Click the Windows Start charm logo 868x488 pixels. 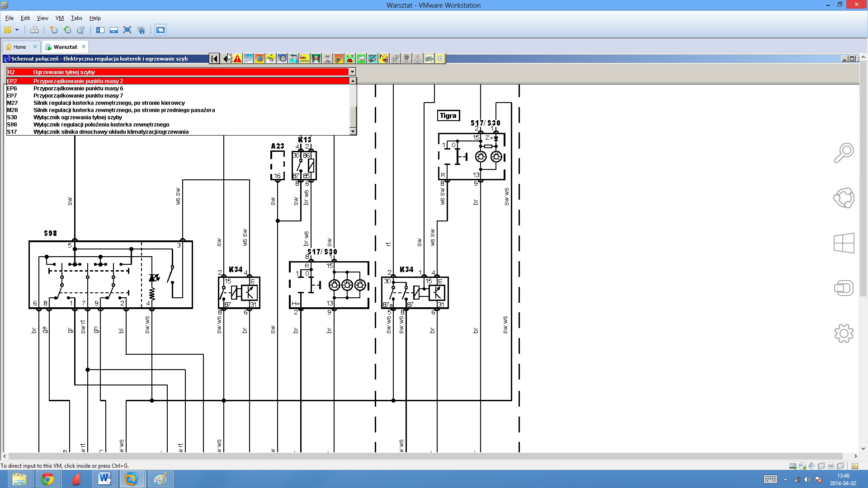click(844, 243)
